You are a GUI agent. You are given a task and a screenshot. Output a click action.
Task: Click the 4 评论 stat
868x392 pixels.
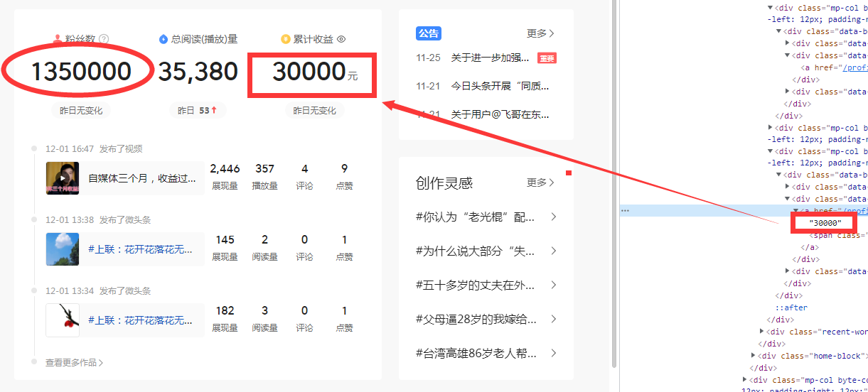(x=305, y=178)
